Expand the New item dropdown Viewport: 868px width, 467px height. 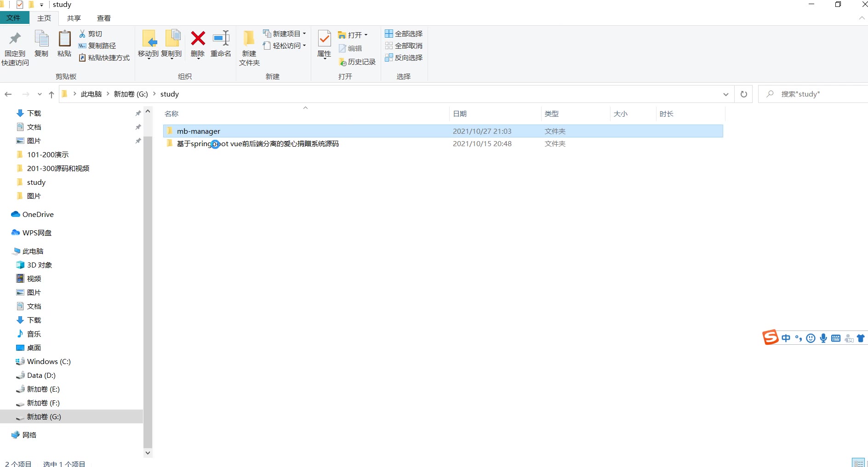coord(284,34)
